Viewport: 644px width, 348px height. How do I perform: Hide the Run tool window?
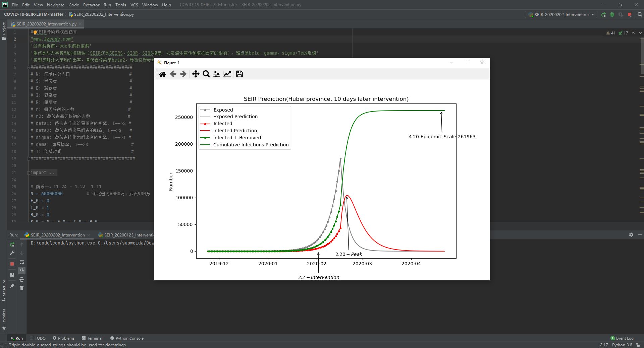tap(640, 235)
